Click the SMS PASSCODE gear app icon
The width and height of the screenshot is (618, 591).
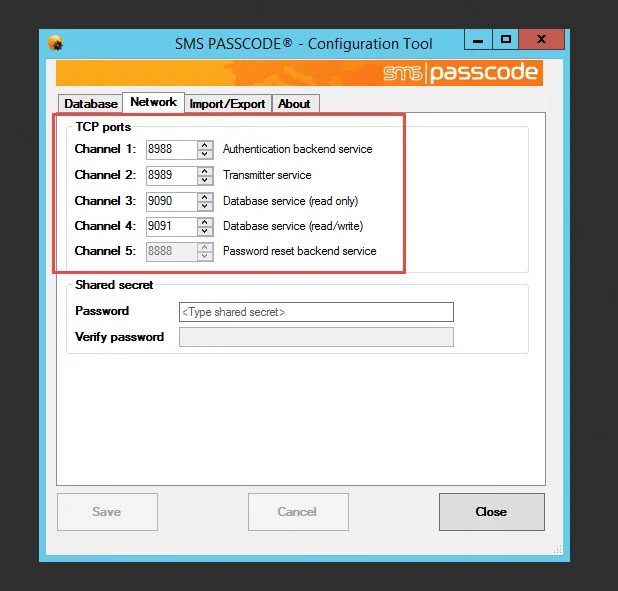56,43
